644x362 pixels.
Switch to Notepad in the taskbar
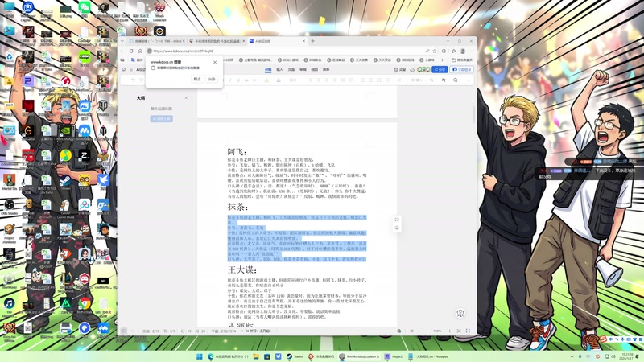point(428,356)
